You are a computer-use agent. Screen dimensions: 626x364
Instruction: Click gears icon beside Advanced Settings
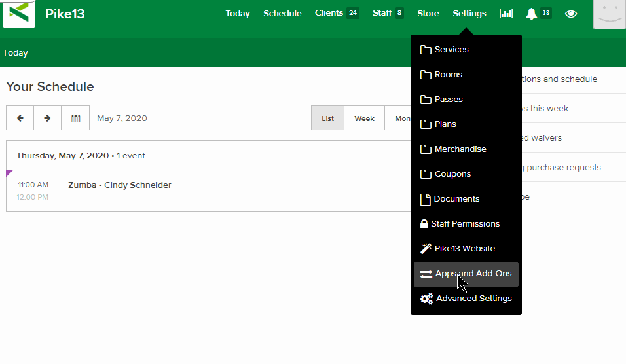coord(426,299)
